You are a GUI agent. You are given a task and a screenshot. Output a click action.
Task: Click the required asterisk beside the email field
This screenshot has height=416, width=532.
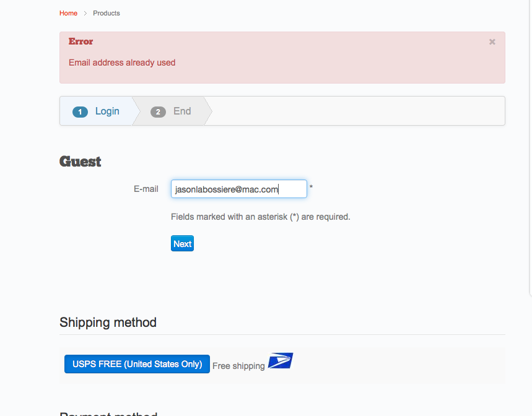click(311, 188)
